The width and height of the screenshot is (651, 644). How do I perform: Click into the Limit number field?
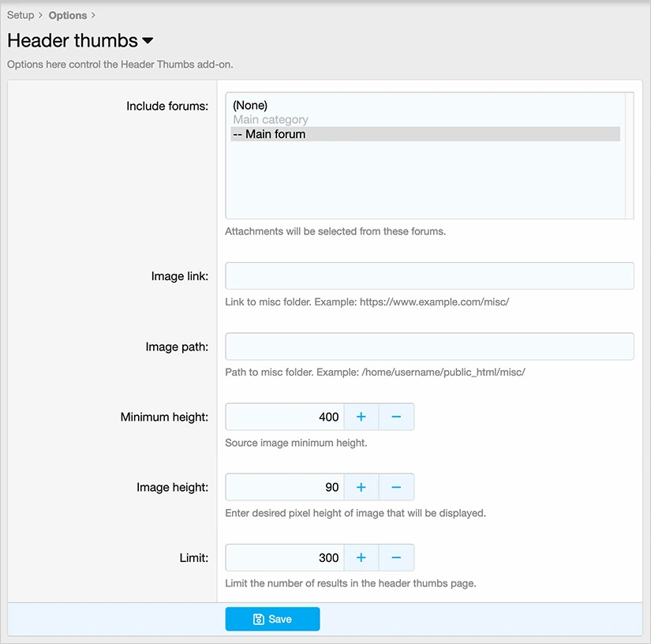click(x=284, y=557)
